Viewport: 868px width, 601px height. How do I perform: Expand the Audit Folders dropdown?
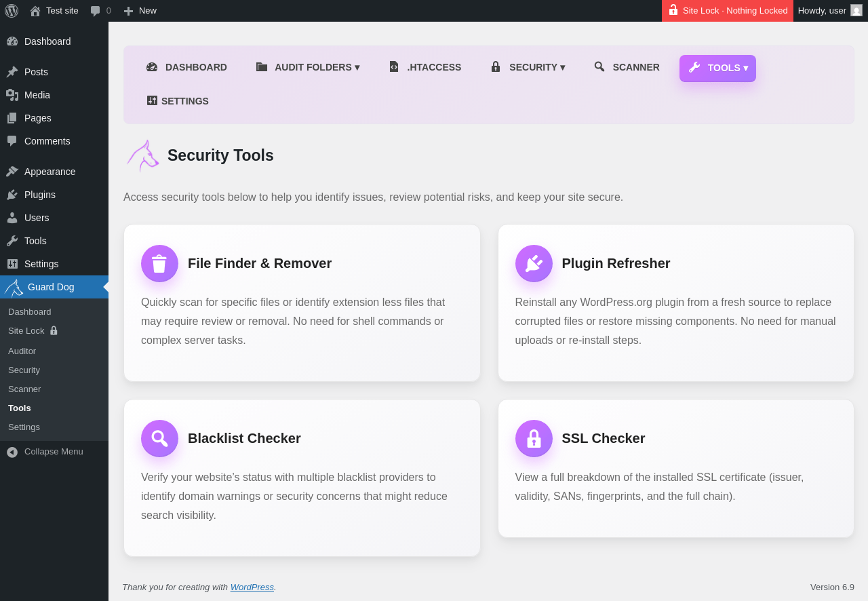(x=308, y=67)
